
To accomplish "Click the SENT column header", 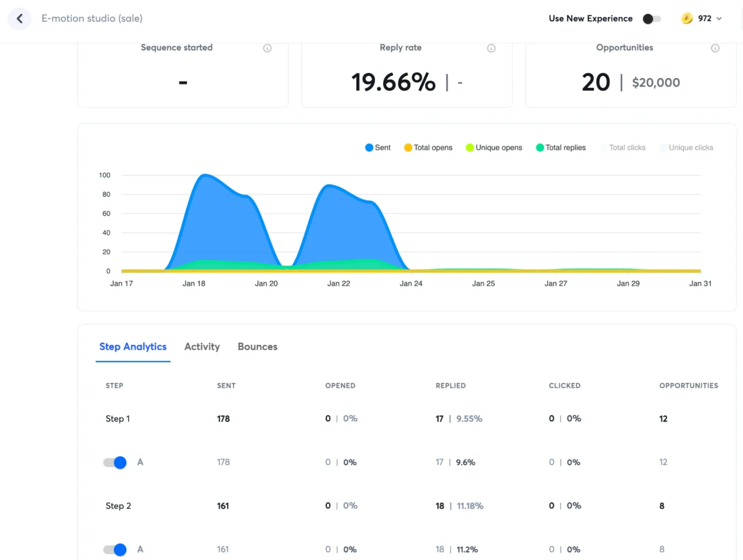I will point(226,386).
